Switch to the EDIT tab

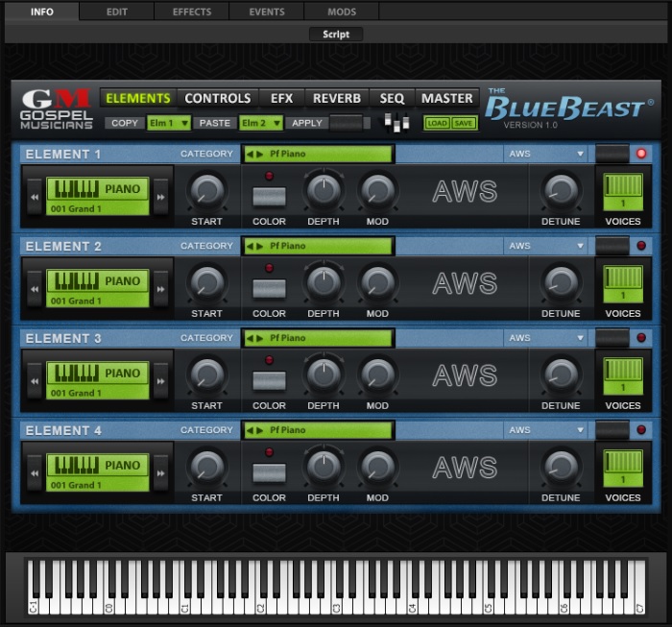(116, 12)
